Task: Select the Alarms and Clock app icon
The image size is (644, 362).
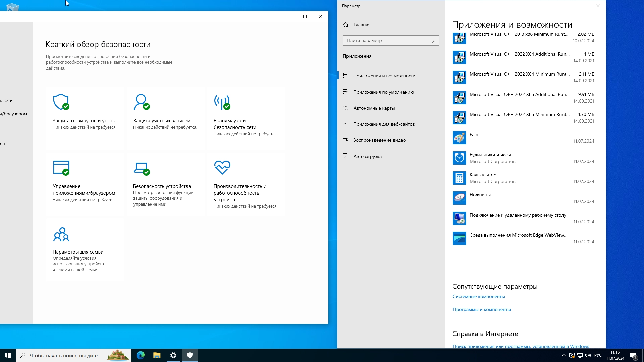Action: pos(459,158)
